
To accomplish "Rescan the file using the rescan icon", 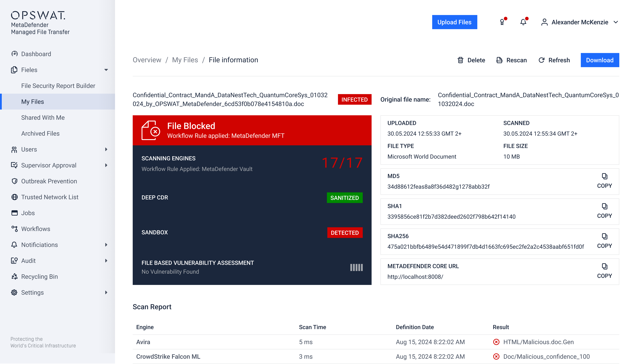I will (x=499, y=60).
